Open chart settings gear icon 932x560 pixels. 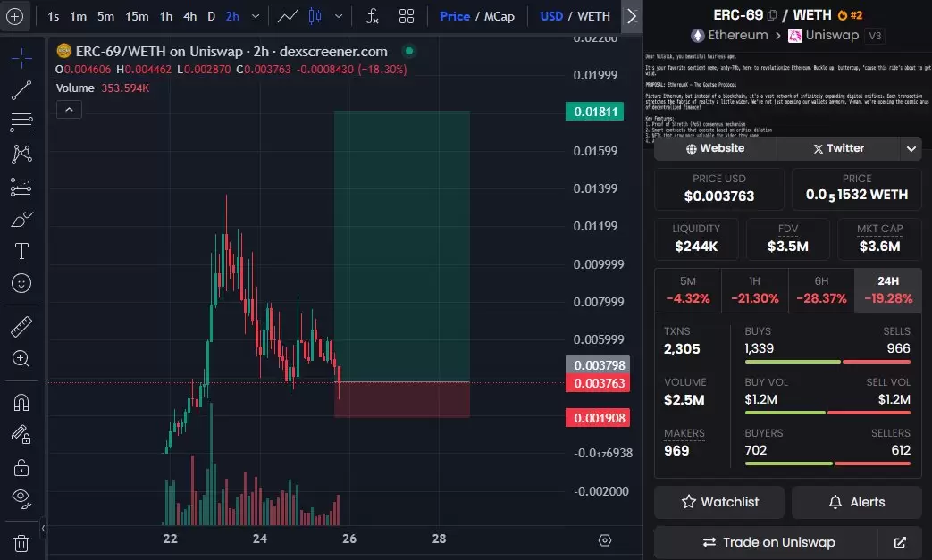604,539
